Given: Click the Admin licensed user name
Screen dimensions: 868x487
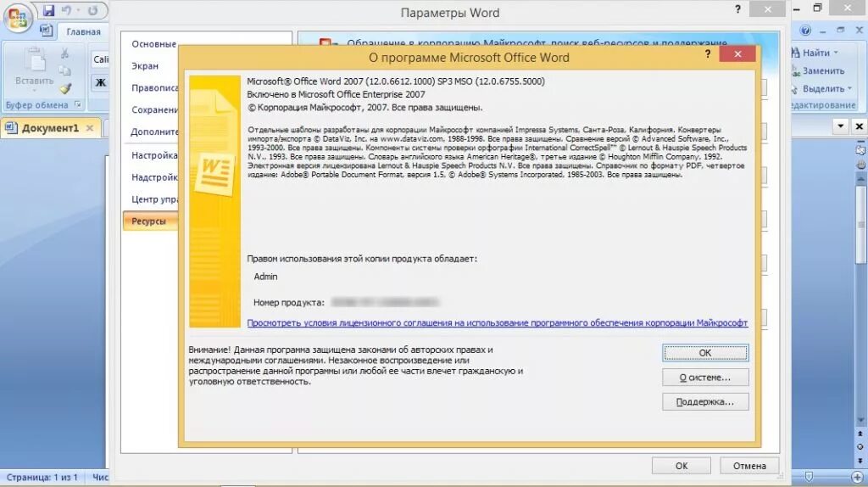Looking at the screenshot, I should coord(265,277).
